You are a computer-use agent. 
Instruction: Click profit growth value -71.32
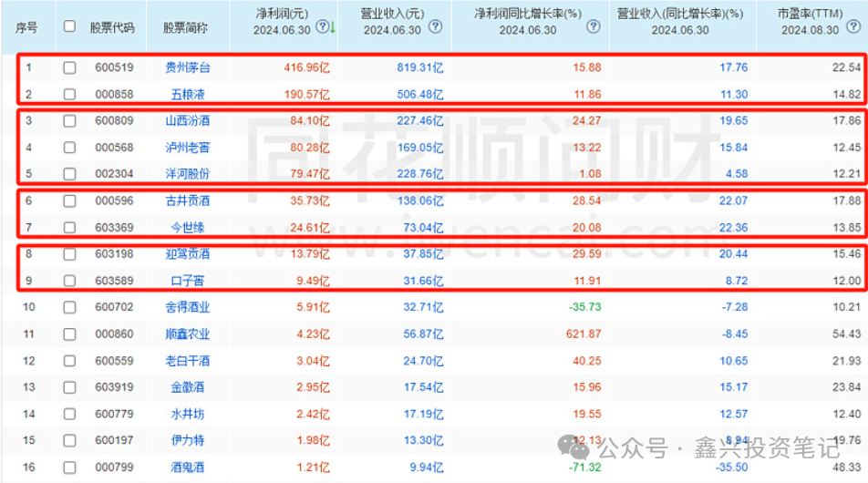click(585, 468)
